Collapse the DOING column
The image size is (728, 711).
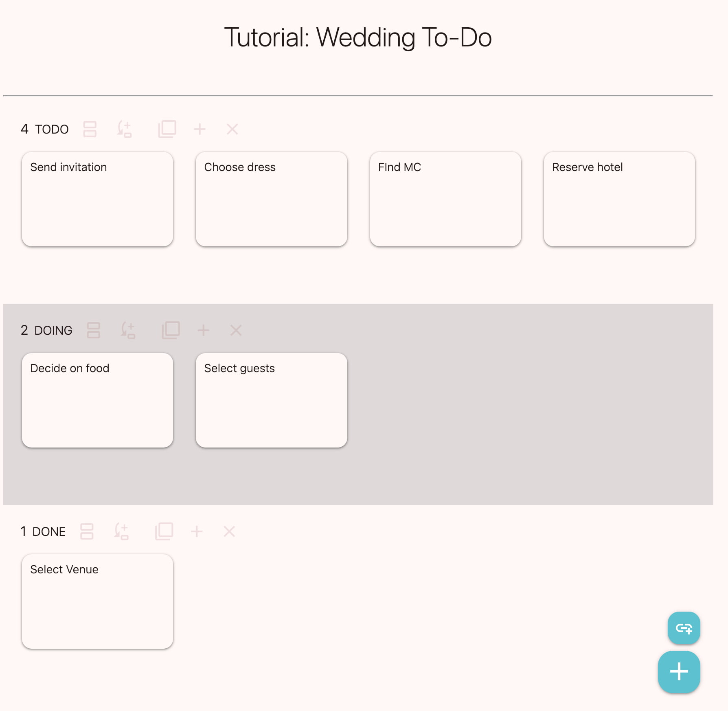(94, 330)
